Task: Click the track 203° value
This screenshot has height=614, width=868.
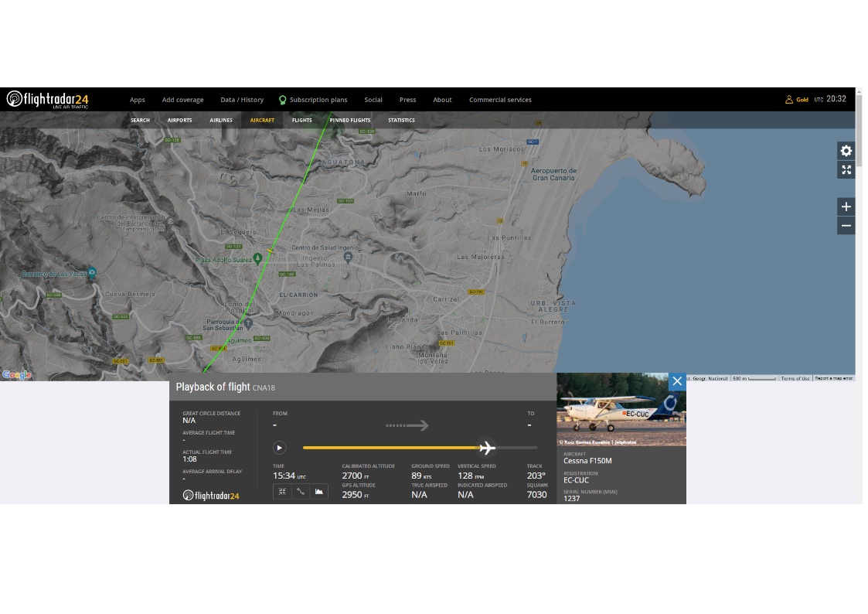Action: pos(536,476)
